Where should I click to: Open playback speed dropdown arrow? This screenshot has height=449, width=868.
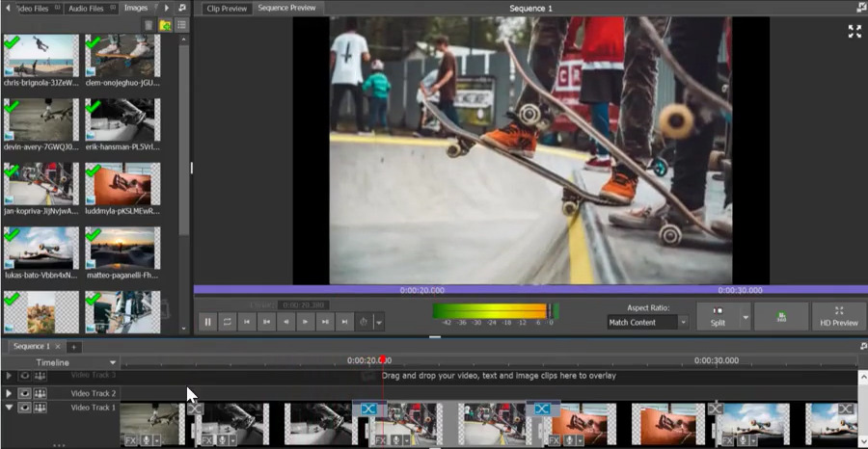[x=379, y=322]
